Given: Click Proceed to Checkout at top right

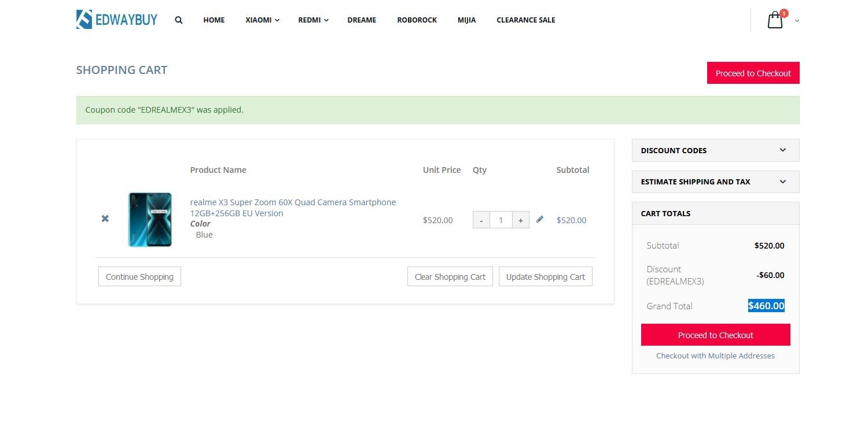Looking at the screenshot, I should 753,73.
